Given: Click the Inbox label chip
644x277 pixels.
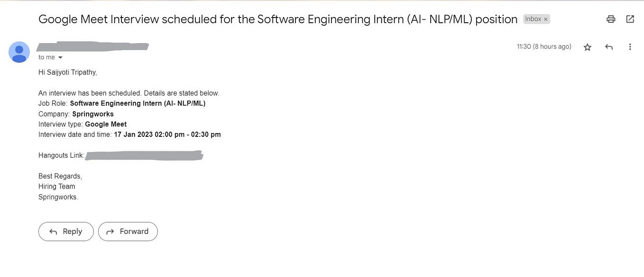Looking at the screenshot, I should 534,19.
